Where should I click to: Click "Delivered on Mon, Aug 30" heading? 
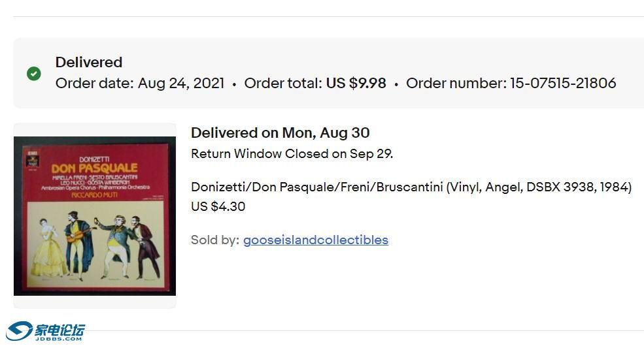[280, 133]
